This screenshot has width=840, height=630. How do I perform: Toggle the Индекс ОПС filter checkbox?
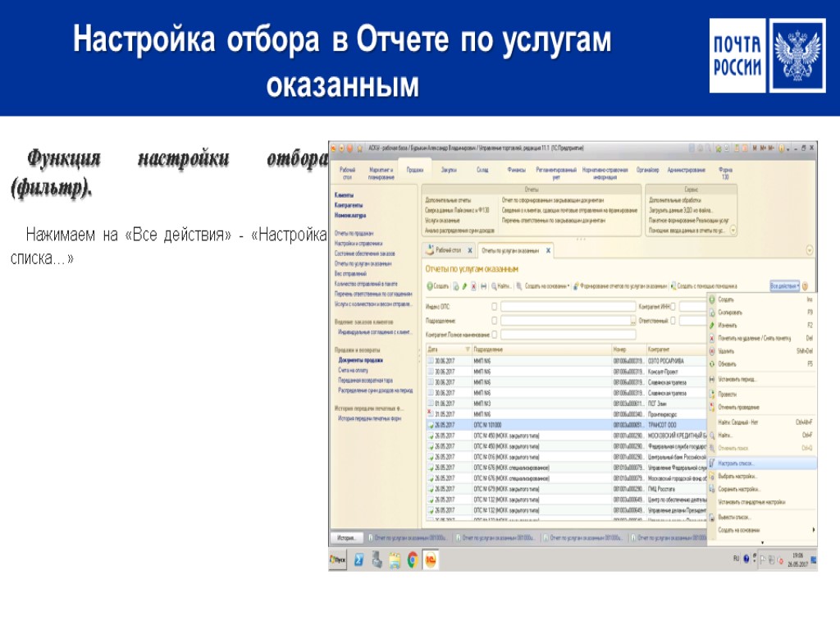pyautogui.click(x=494, y=307)
